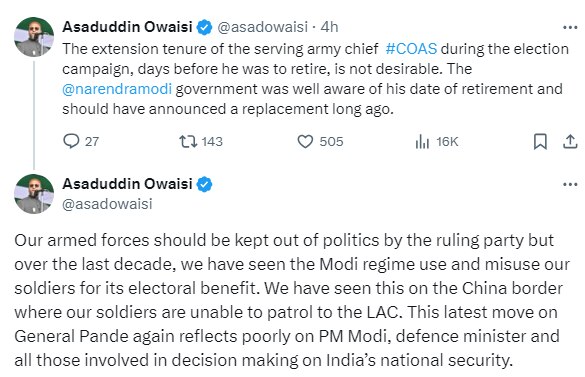Viewport: 585px width, 377px height.
Task: Open Owaisi's profile picture on second tweet
Action: point(34,194)
